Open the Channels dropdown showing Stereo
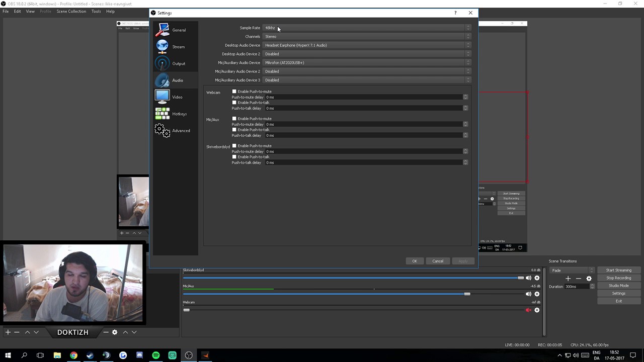Image resolution: width=644 pixels, height=362 pixels. (x=367, y=37)
